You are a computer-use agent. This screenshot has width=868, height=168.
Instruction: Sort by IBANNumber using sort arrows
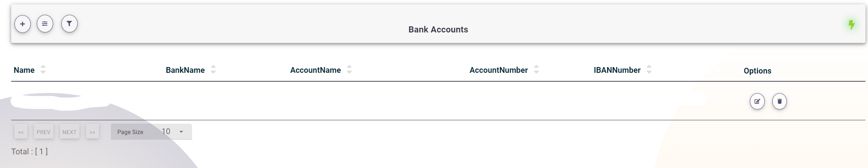point(649,69)
